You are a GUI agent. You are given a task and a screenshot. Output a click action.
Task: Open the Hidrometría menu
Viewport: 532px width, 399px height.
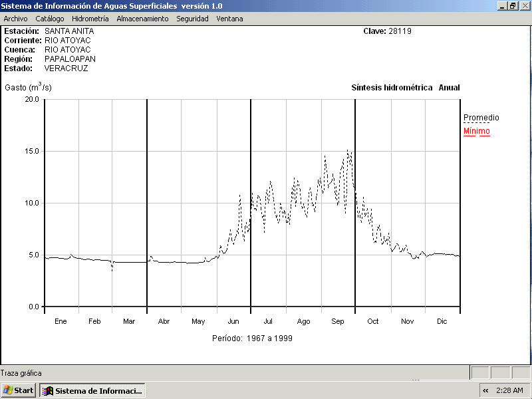pyautogui.click(x=90, y=19)
